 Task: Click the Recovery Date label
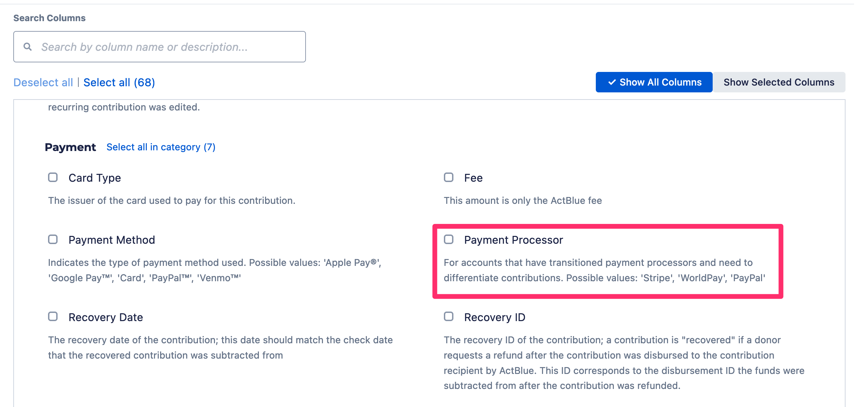coord(106,317)
